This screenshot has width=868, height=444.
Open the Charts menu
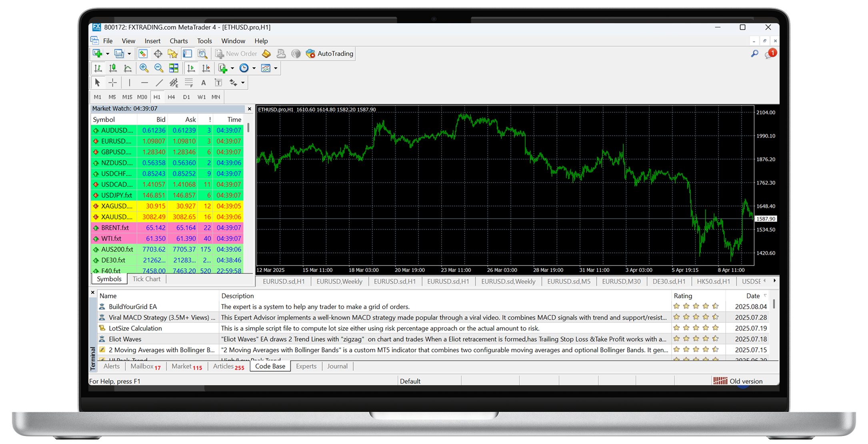click(178, 41)
